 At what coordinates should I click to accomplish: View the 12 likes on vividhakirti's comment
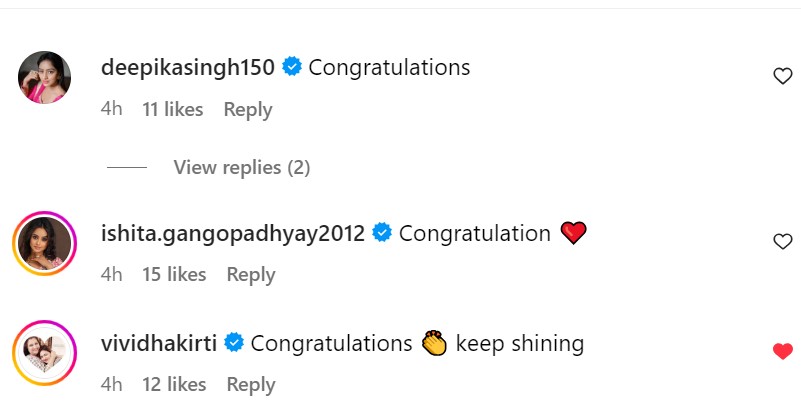pyautogui.click(x=174, y=384)
